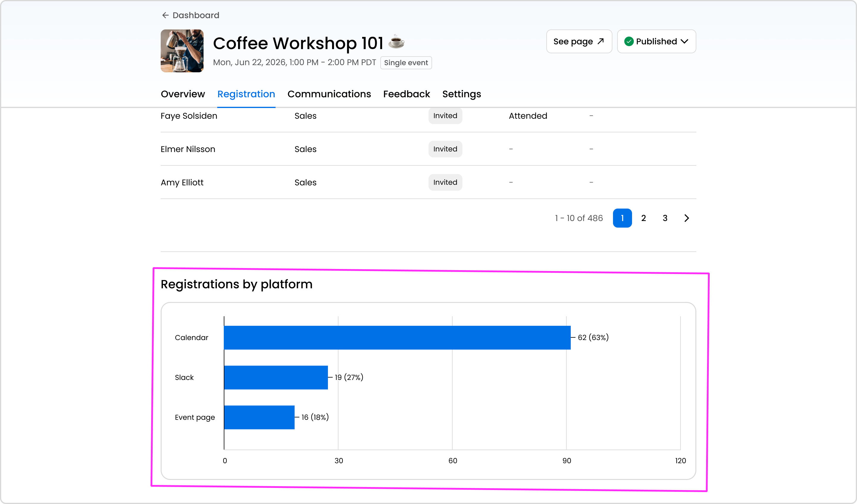Go to the Feedback tab

pyautogui.click(x=406, y=94)
